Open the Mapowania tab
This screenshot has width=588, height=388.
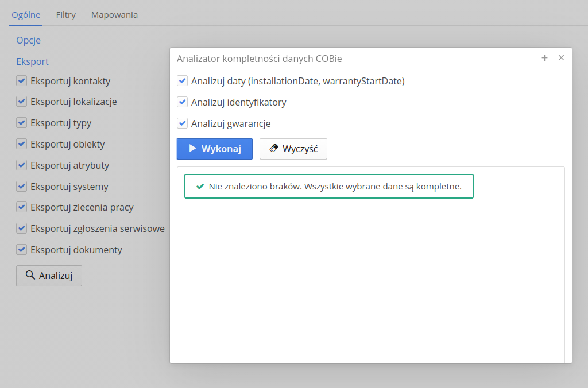point(114,15)
